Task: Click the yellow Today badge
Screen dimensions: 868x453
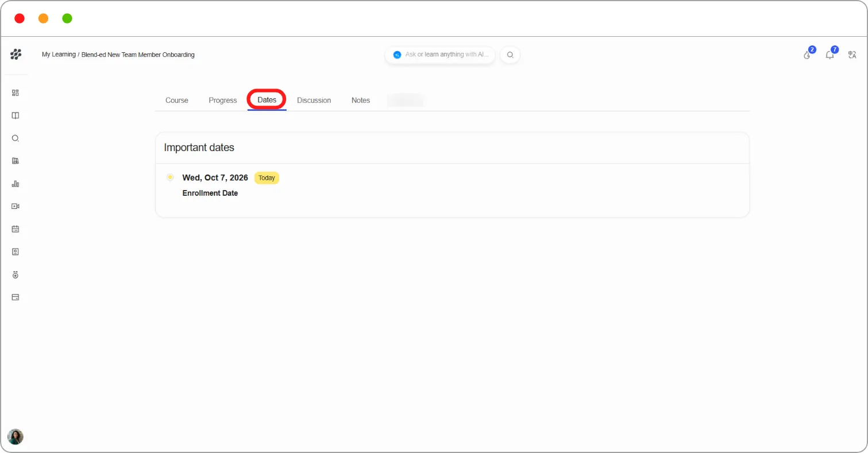Action: click(267, 178)
